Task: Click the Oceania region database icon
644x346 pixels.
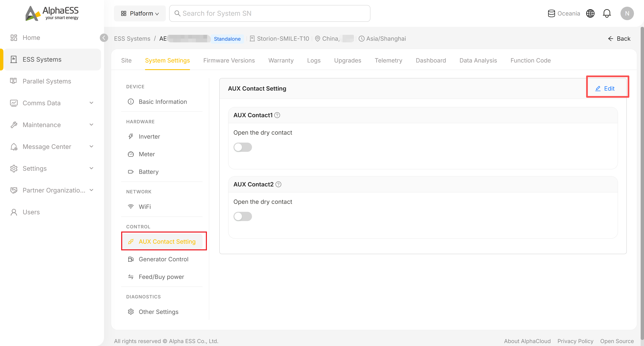Action: tap(551, 13)
